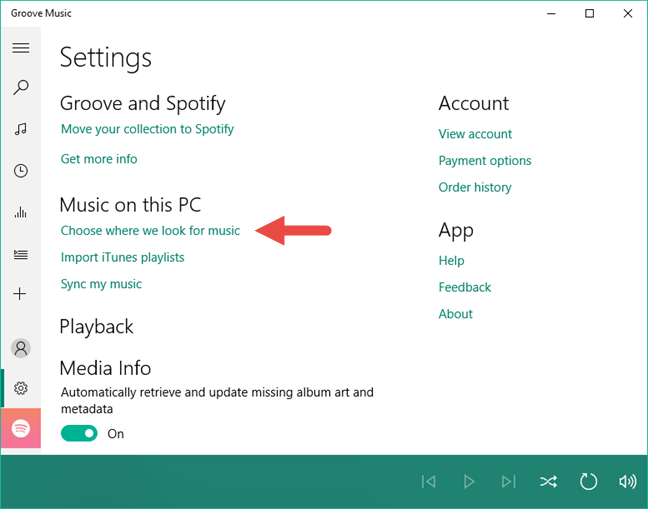Open the search magnifier in sidebar
This screenshot has height=509, width=648.
pos(21,88)
